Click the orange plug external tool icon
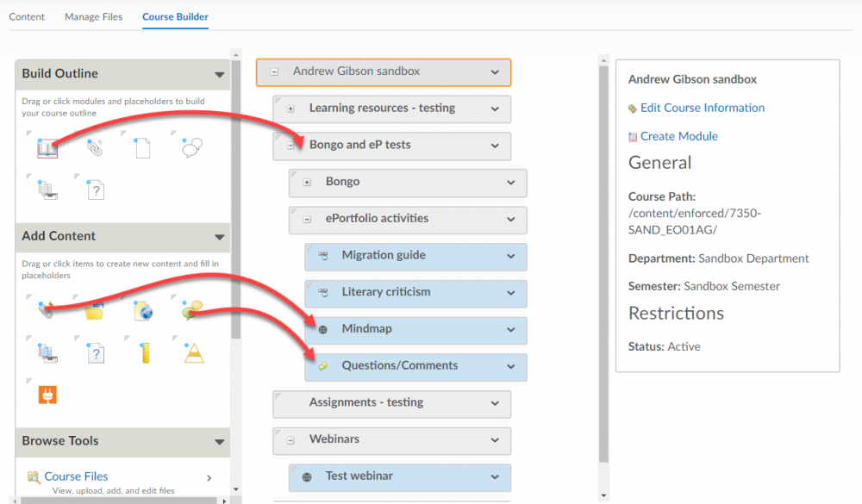This screenshot has height=504, width=862. tap(47, 395)
